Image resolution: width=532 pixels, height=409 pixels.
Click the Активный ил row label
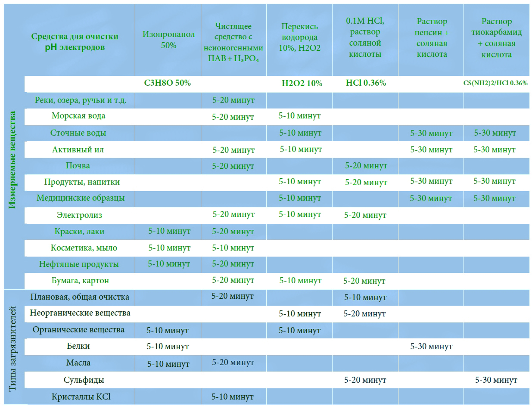pyautogui.click(x=78, y=150)
